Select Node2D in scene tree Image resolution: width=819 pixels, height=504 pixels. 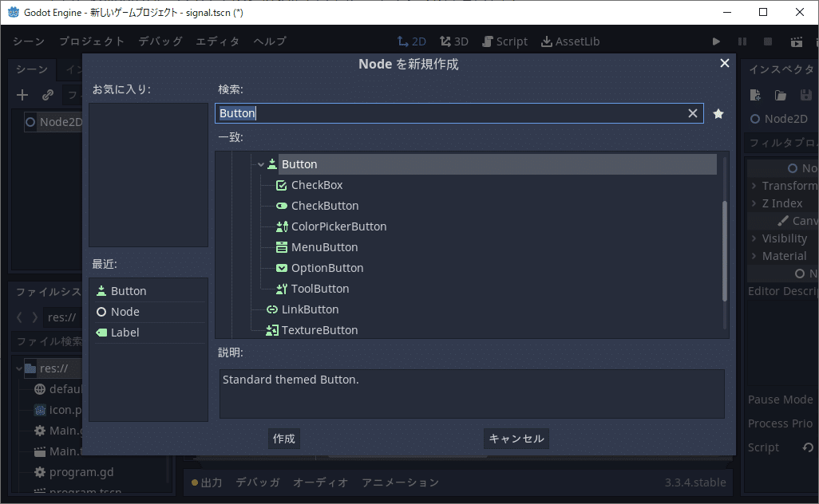53,122
